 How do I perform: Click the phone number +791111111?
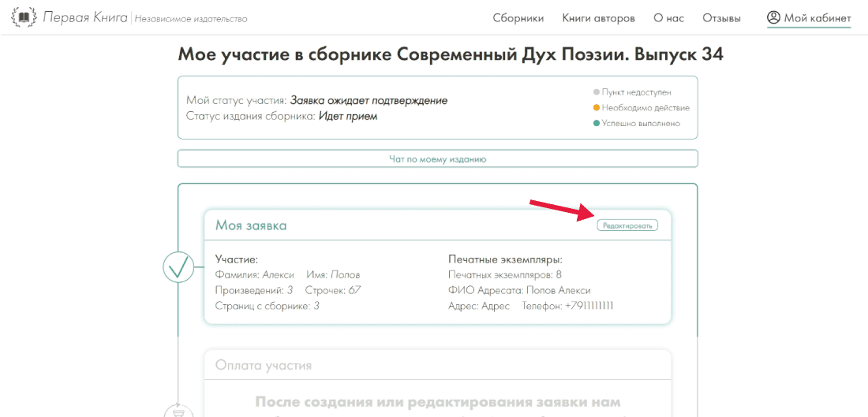(589, 306)
